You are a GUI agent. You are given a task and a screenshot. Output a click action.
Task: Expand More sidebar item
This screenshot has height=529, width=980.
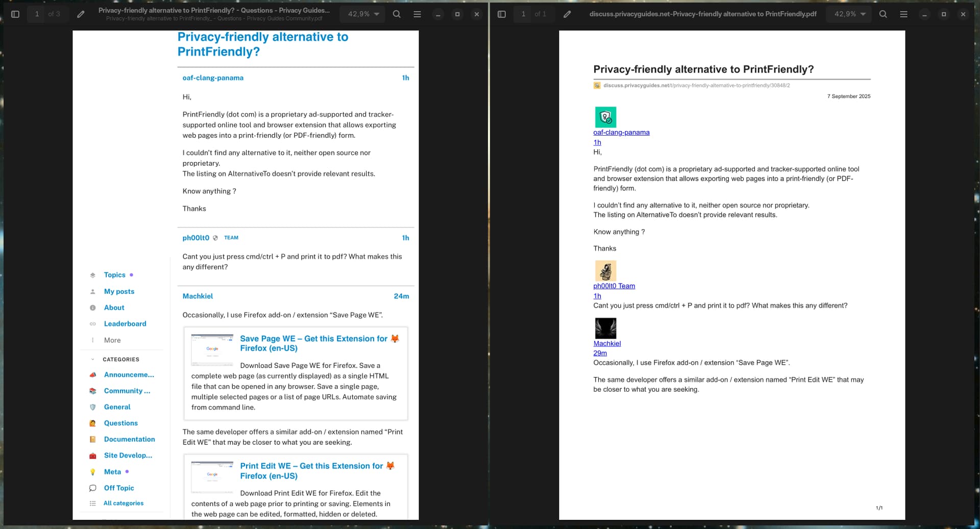[x=112, y=340]
